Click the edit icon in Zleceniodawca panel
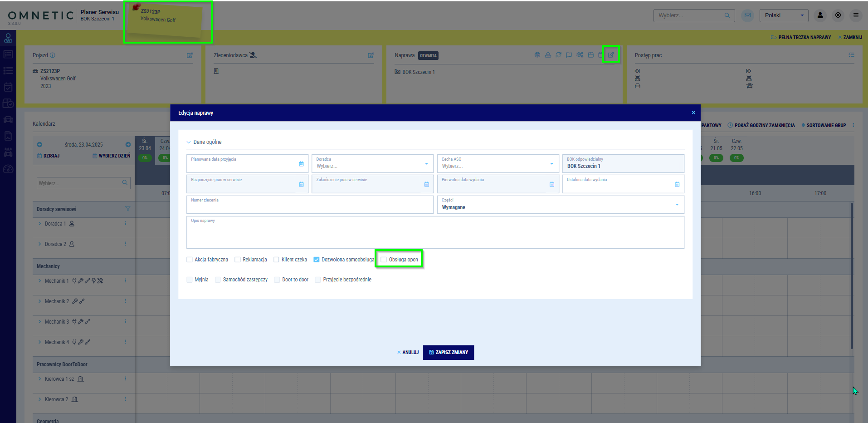The width and height of the screenshot is (868, 423). coord(371,55)
